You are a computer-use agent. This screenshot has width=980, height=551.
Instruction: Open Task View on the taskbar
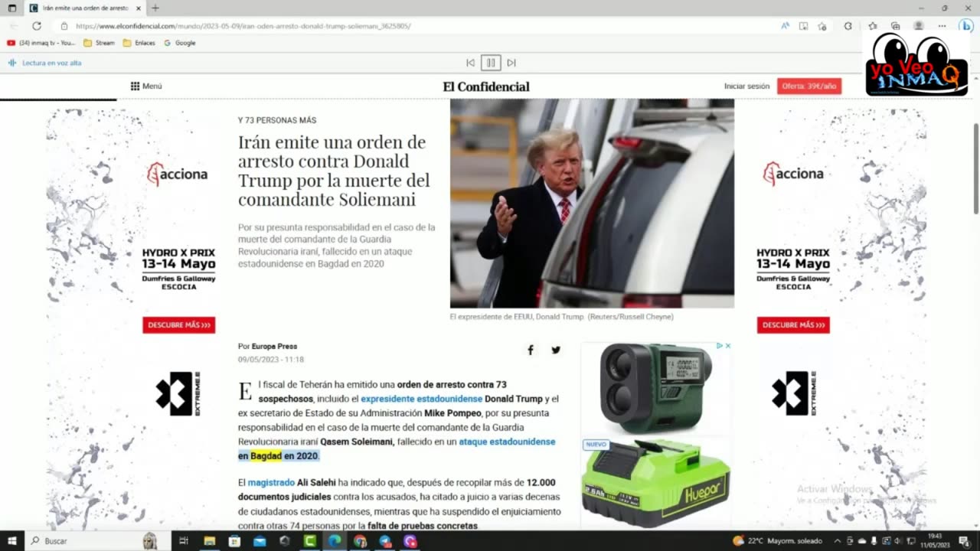point(184,541)
